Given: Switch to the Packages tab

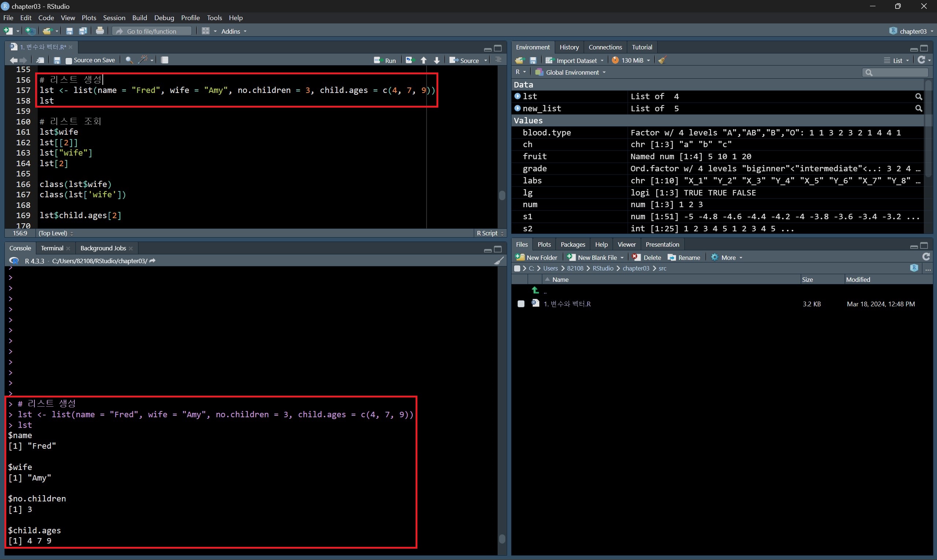Looking at the screenshot, I should pos(572,244).
